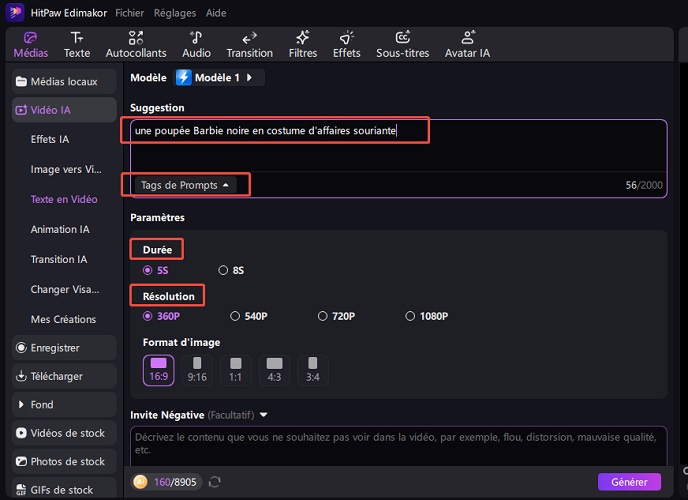Screen dimensions: 688x500
Task: Select the 9:16 image format
Action: (197, 370)
